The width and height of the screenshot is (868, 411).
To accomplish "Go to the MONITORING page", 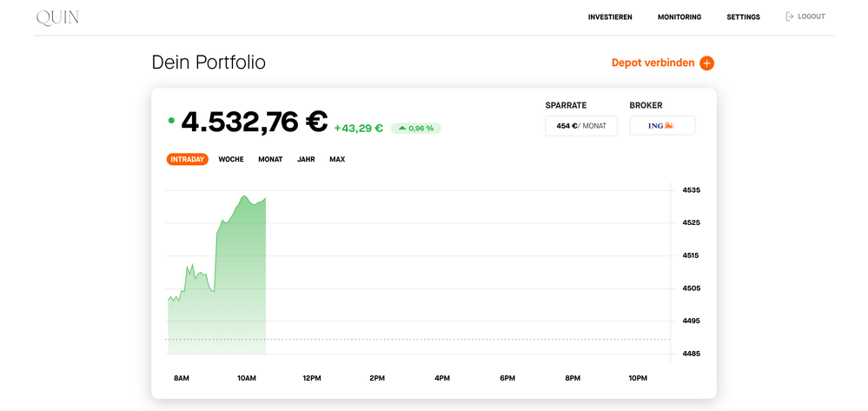I will coord(679,17).
